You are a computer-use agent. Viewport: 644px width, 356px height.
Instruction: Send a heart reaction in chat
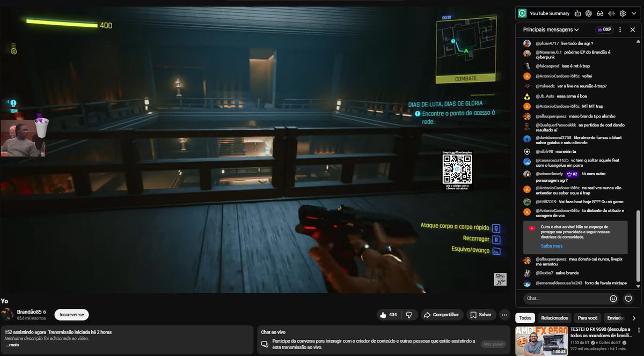click(628, 299)
